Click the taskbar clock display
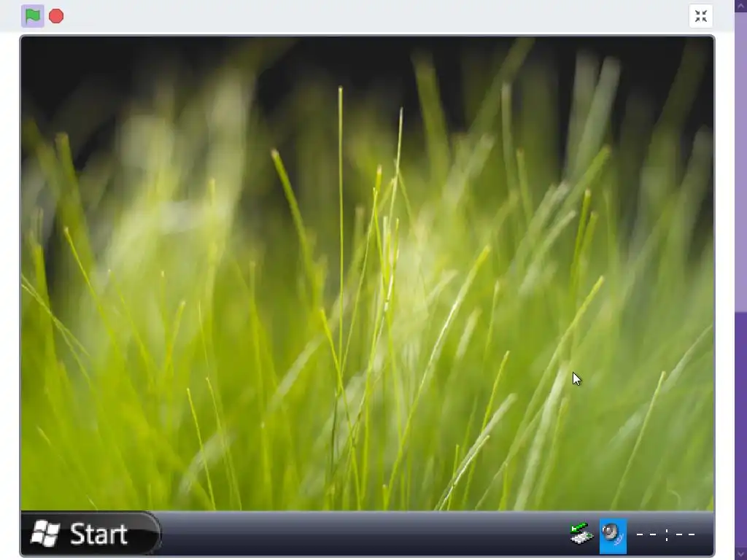Screen dimensions: 747x560 [666, 534]
